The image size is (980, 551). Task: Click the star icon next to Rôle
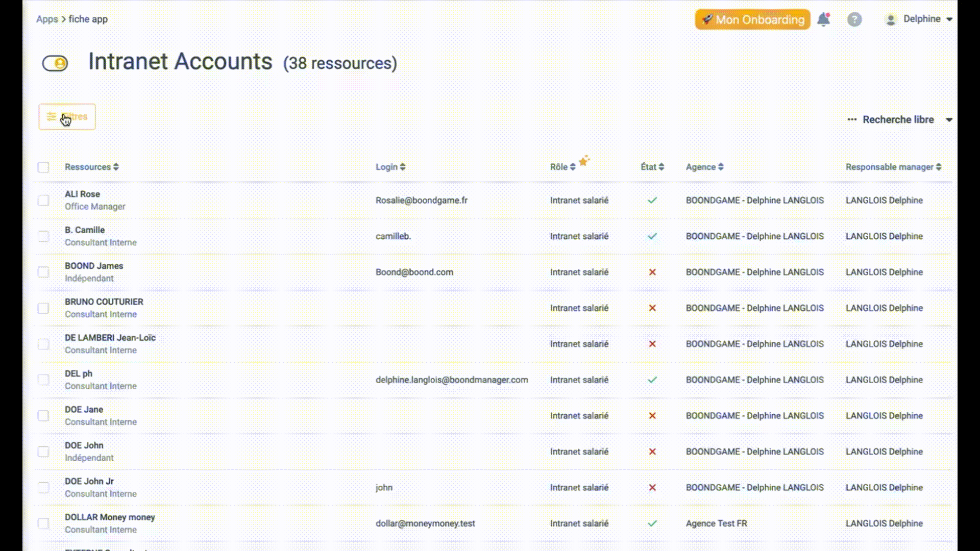pos(584,161)
